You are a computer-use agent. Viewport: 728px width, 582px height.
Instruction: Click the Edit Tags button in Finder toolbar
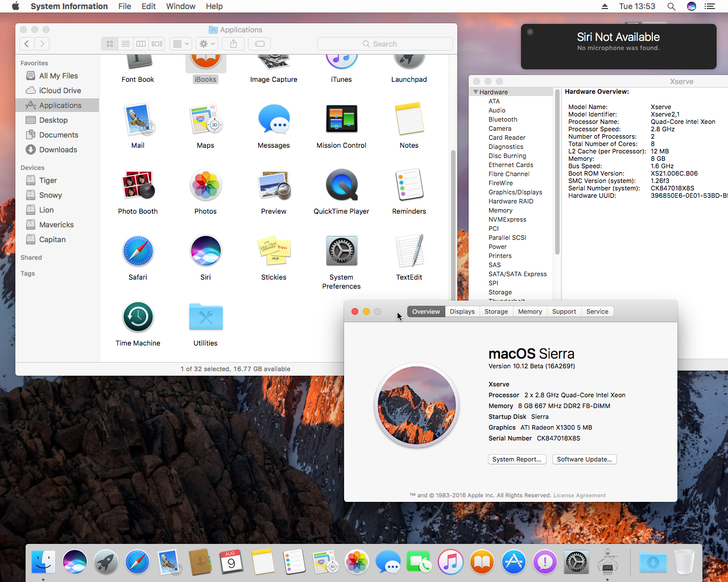259,44
